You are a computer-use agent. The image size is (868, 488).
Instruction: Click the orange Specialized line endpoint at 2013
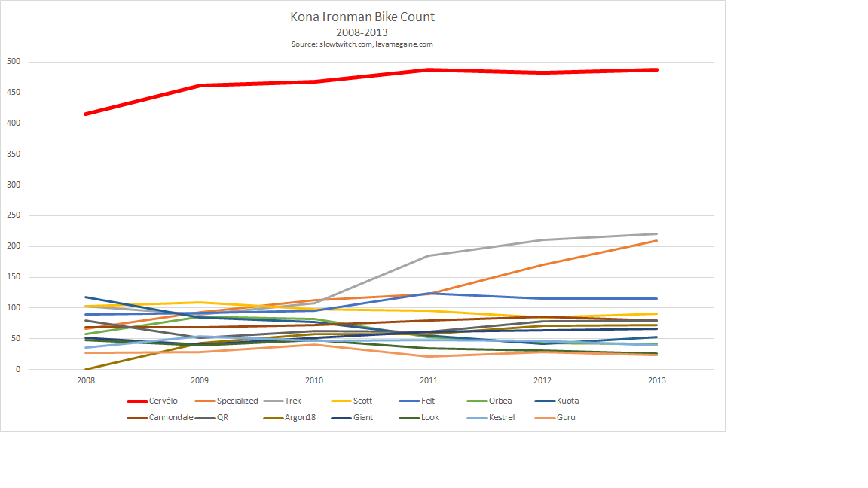(x=656, y=241)
